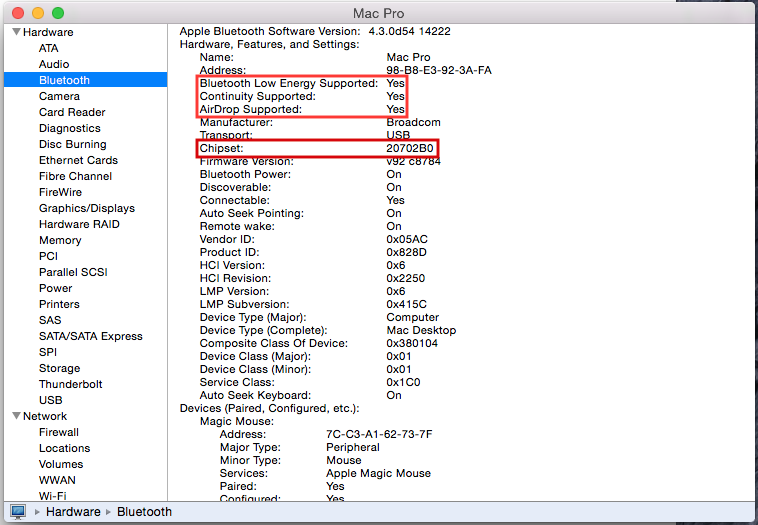Click the Continuity Supported label
The image size is (758, 525).
click(258, 96)
